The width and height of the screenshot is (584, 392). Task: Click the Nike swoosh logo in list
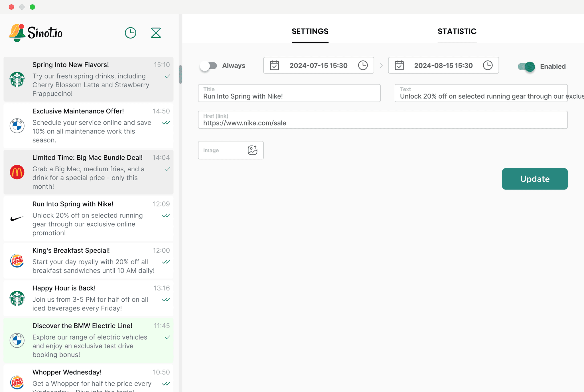pos(17,219)
